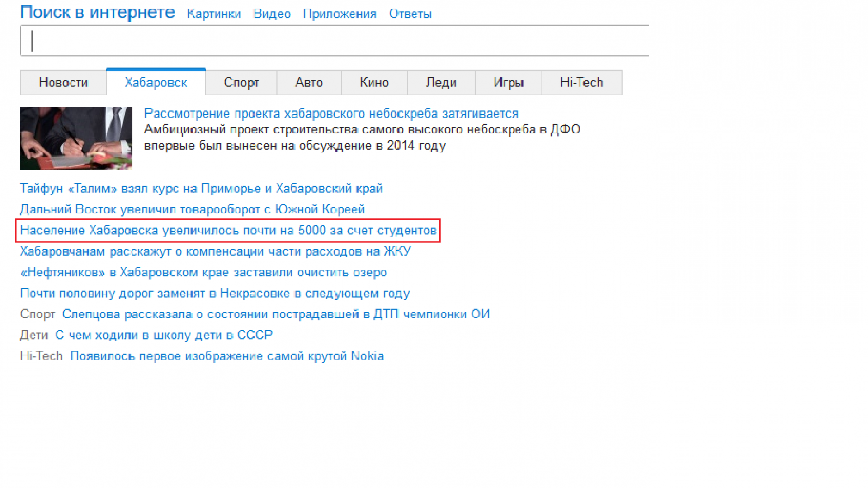The height and width of the screenshot is (488, 868).
Task: Switch to the Новости tab
Action: 63,82
